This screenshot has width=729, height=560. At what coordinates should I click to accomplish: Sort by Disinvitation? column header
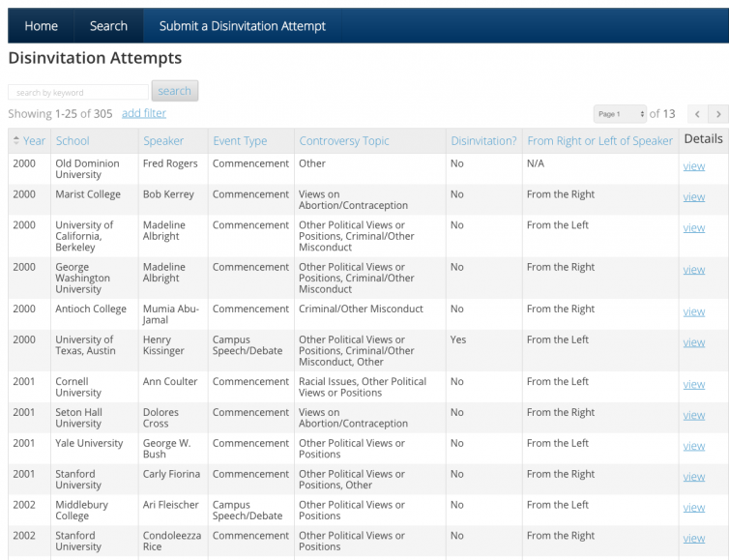click(x=483, y=141)
